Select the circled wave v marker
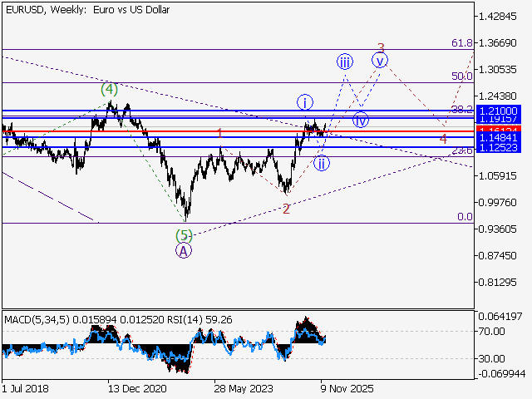Screen dimensions: 532x399 [380, 60]
